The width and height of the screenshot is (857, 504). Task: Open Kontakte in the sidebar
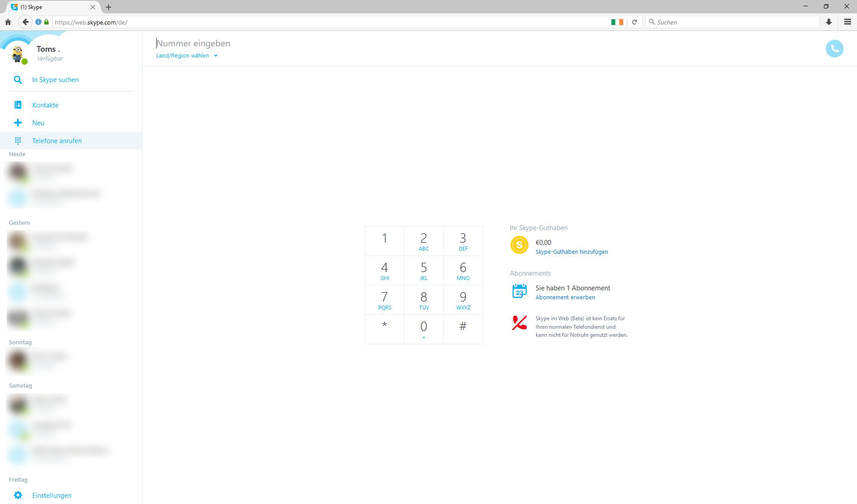coord(71,105)
